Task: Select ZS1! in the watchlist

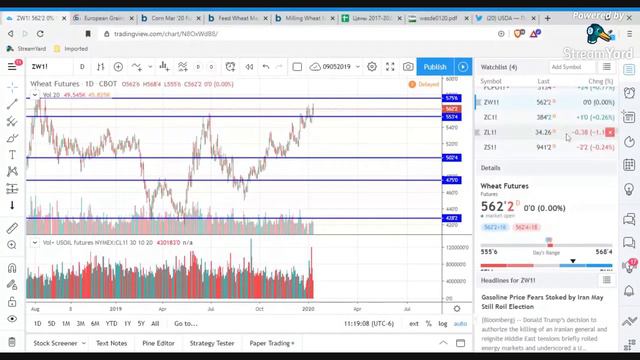Action: click(547, 147)
